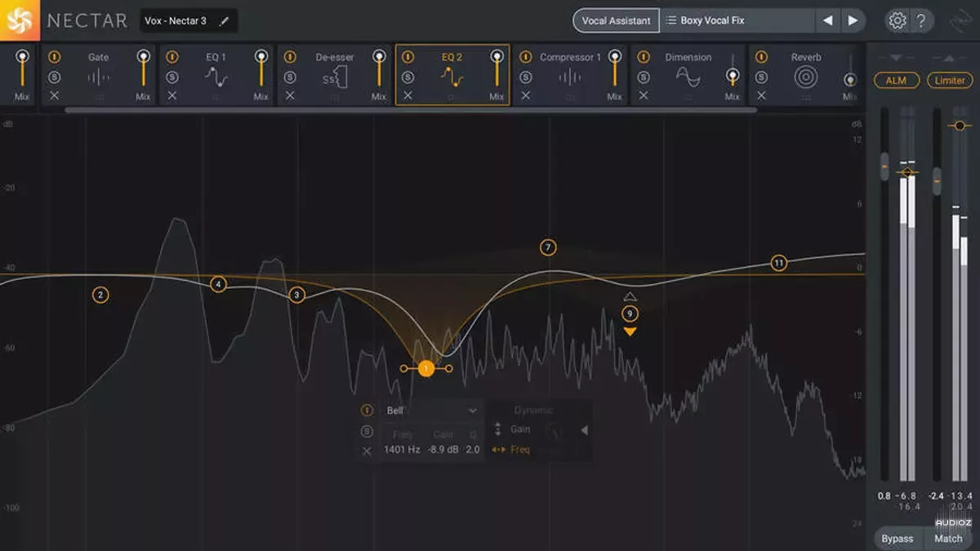Adjust the Compressor 1 Mix slider
980x551 pixels.
click(x=614, y=68)
